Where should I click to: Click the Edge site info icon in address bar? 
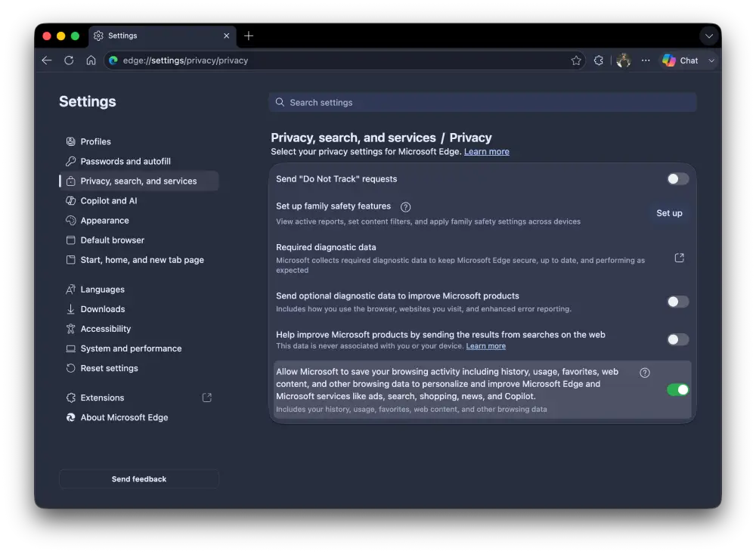(x=113, y=60)
